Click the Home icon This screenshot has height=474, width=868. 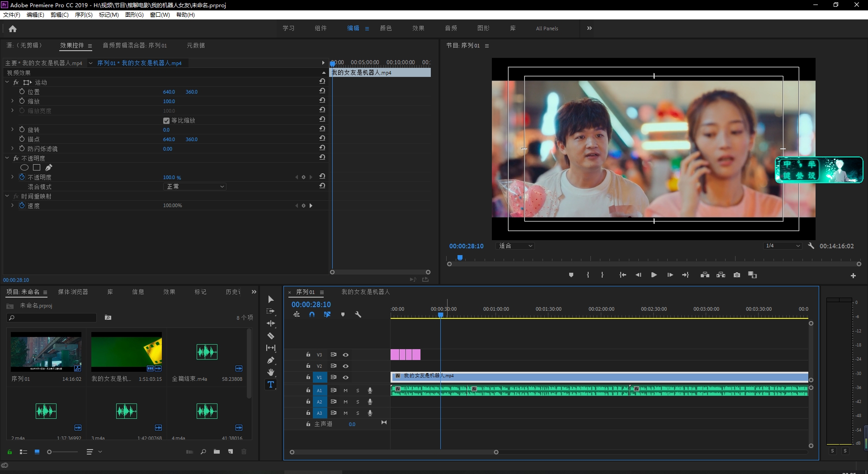[x=13, y=28]
